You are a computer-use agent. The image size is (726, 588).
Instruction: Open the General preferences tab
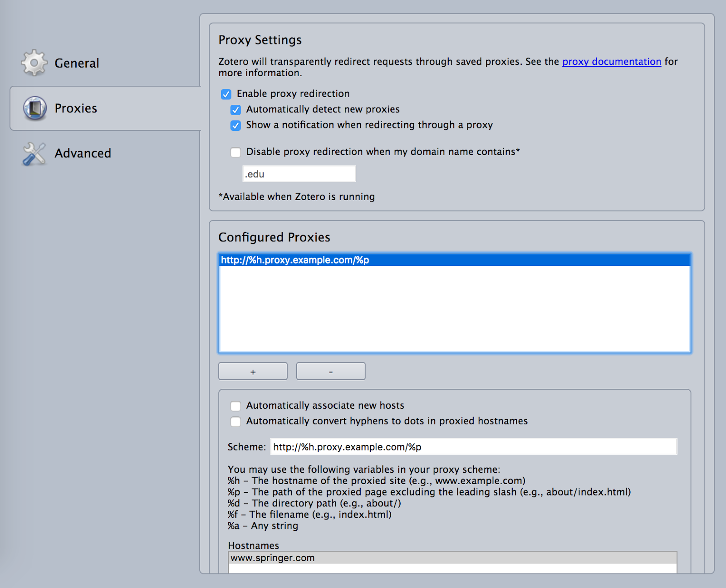click(77, 63)
